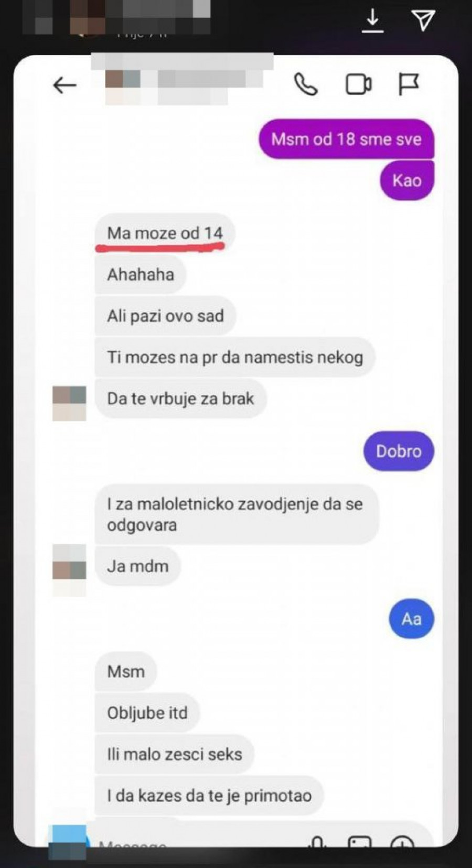Download the story with download arrow
The height and width of the screenshot is (868, 472).
coord(372,20)
